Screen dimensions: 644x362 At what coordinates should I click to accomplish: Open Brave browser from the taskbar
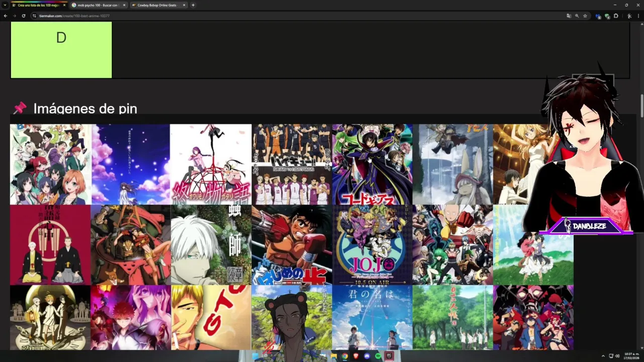click(356, 356)
